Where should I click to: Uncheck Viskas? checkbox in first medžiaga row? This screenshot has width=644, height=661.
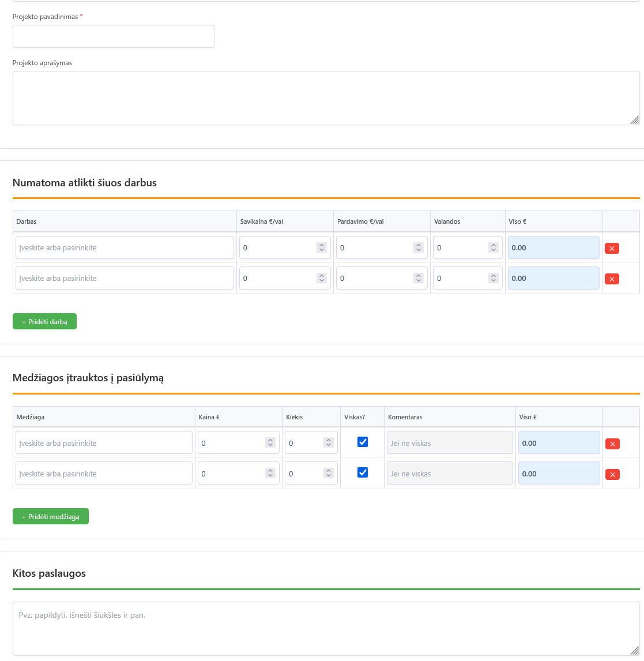(363, 442)
